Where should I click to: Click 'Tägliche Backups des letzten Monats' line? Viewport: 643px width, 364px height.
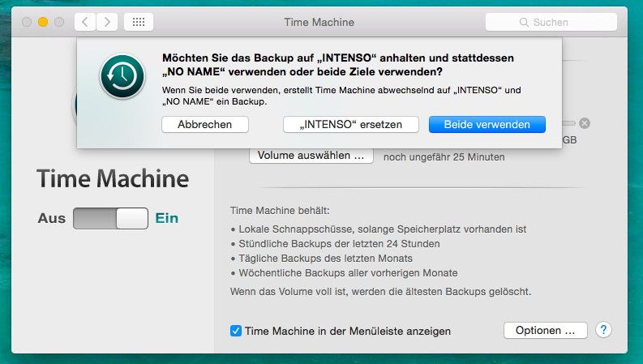pos(321,259)
